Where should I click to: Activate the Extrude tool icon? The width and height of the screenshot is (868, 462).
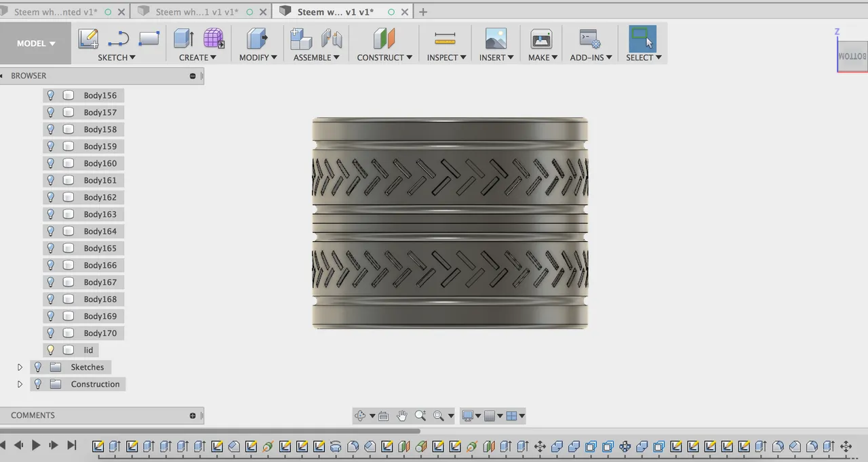tap(184, 39)
